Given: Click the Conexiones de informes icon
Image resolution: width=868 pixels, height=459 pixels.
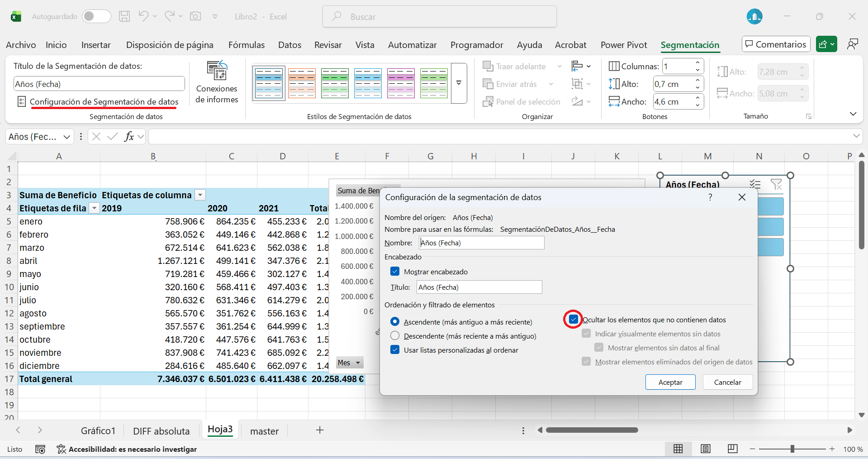Looking at the screenshot, I should 217,71.
